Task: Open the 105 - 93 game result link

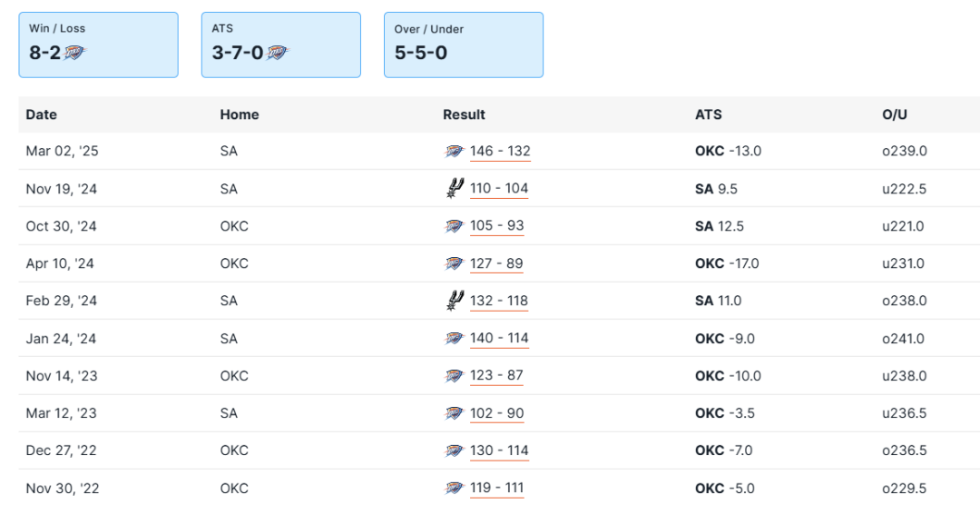Action: coord(497,226)
